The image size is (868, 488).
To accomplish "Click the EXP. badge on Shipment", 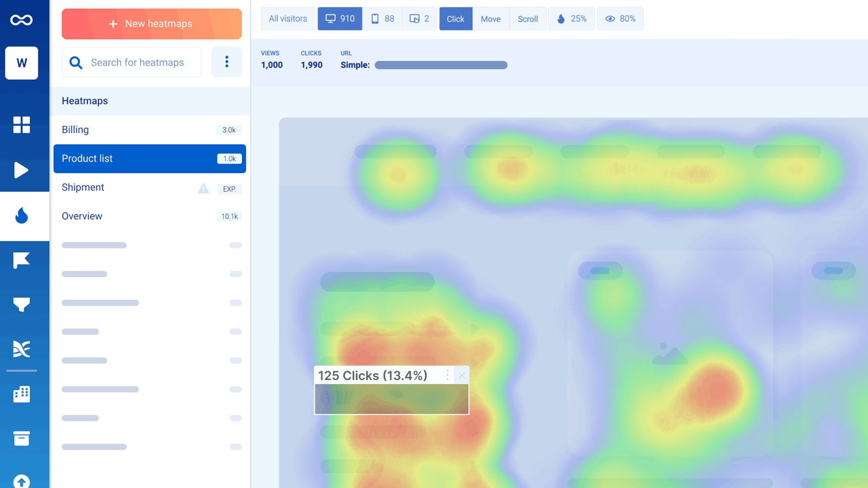I will point(229,189).
